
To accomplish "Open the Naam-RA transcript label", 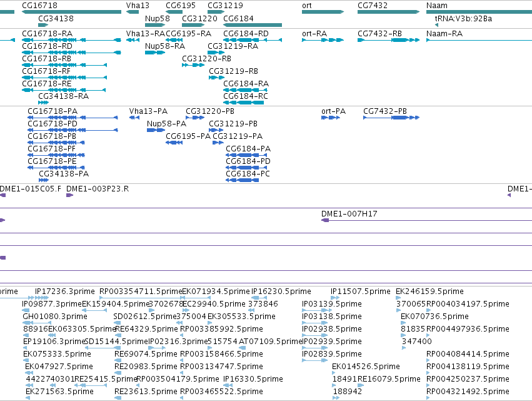I will 444,34.
